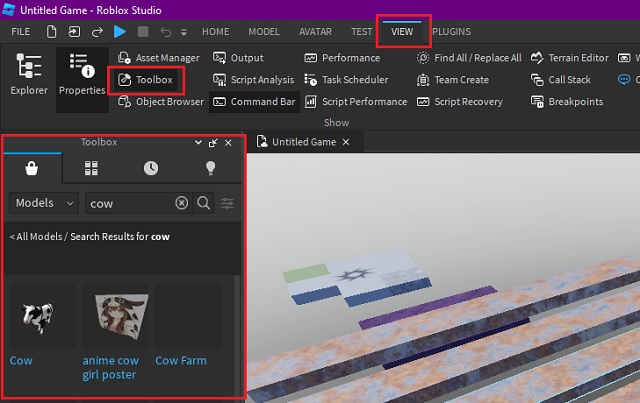Switch to the PLUGINS tab

coord(451,31)
